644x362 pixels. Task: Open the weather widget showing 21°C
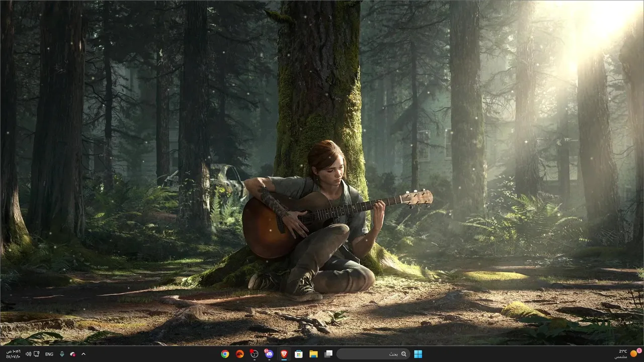pos(628,354)
